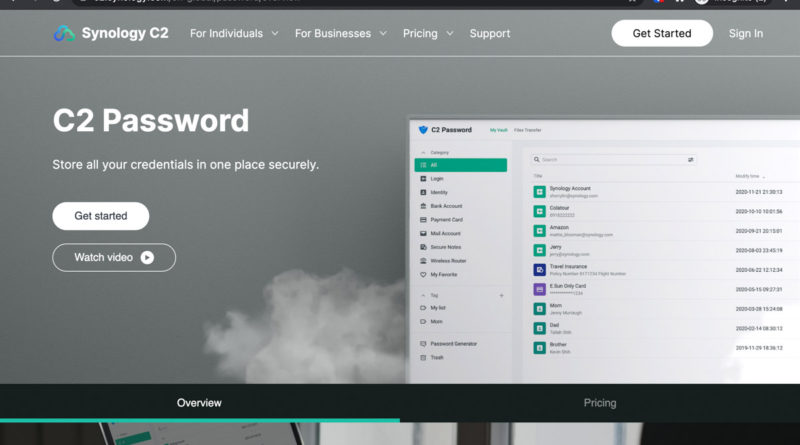Screen dimensions: 800x445
Task: Open the Pricing dropdown in the top navigation
Action: pos(428,33)
